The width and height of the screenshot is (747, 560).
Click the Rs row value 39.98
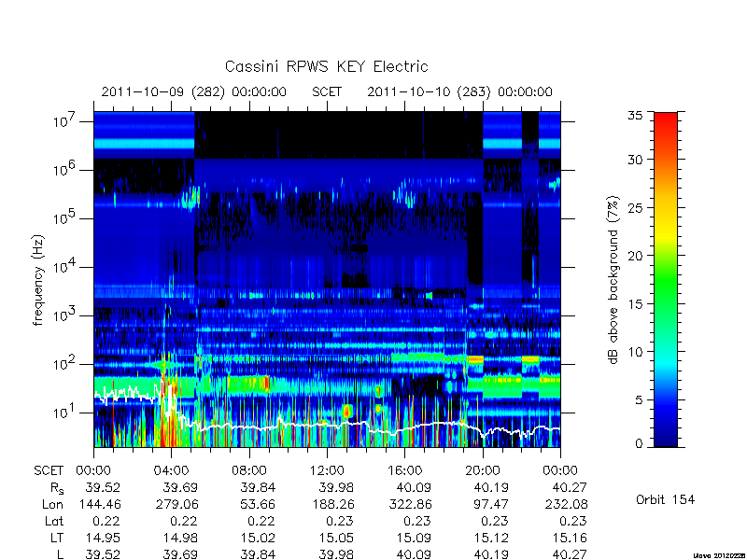tap(336, 487)
